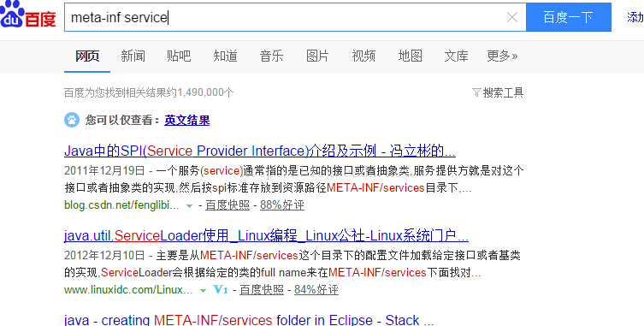Open the creating META-INF/services folder in Eclipse result
The width and height of the screenshot is (644, 326).
[249, 320]
